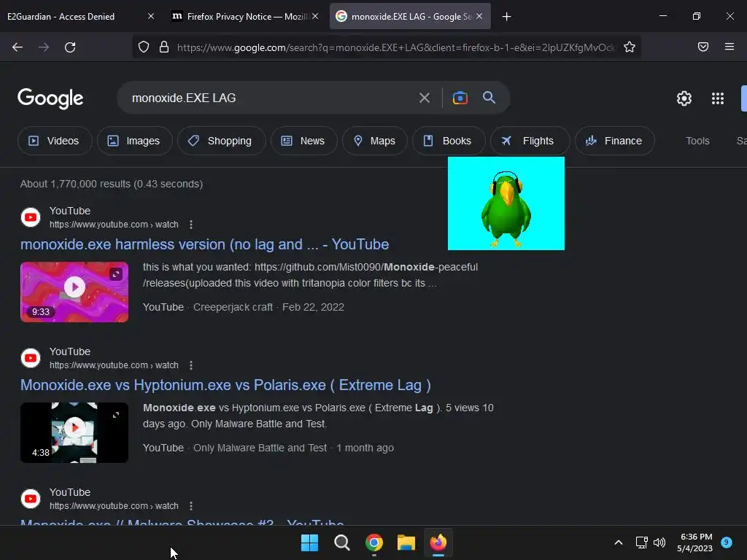This screenshot has height=560, width=747.
Task: Go to the Google homepage logo
Action: click(x=50, y=98)
